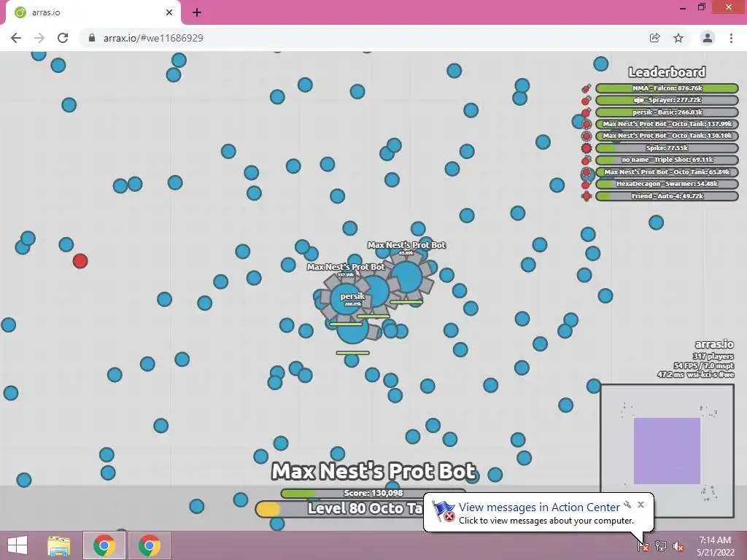Screen dimensions: 747x560
Task: Click no name - Triple Shot entry
Action: pos(667,160)
